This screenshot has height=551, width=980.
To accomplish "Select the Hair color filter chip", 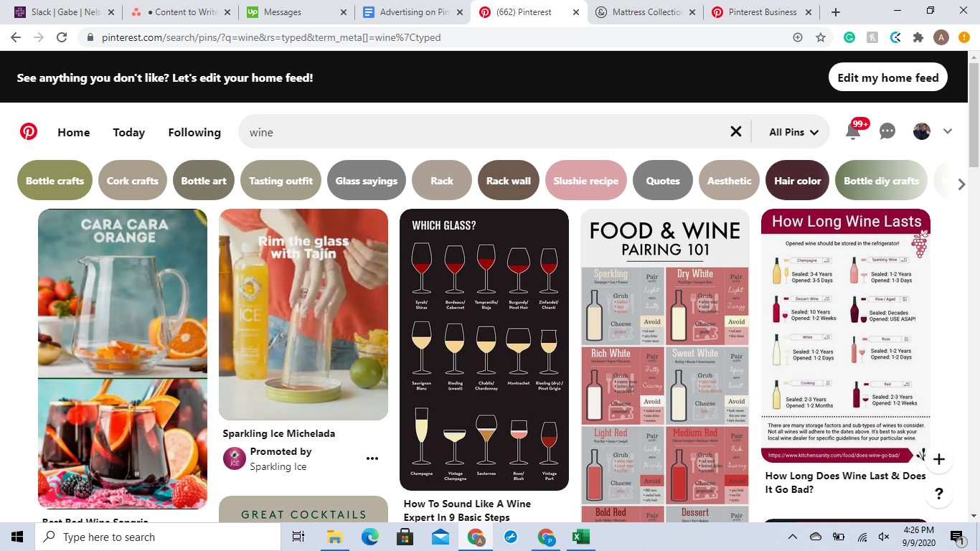I will (x=797, y=181).
